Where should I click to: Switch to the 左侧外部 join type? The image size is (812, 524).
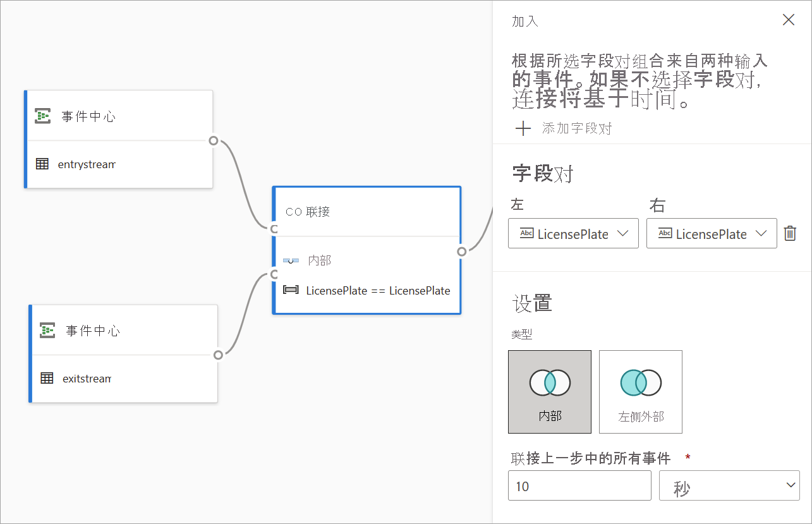640,391
